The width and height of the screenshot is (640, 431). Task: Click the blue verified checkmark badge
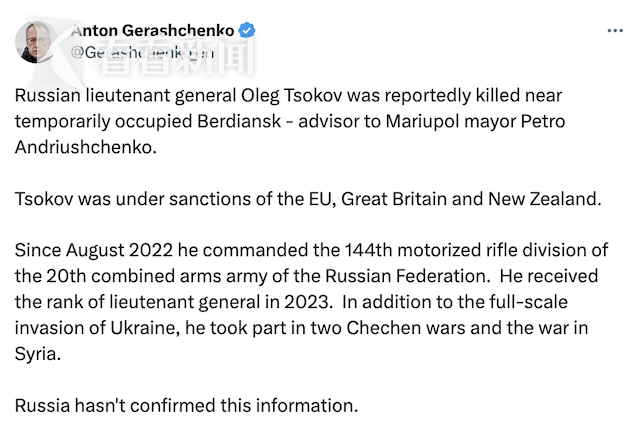tap(247, 31)
